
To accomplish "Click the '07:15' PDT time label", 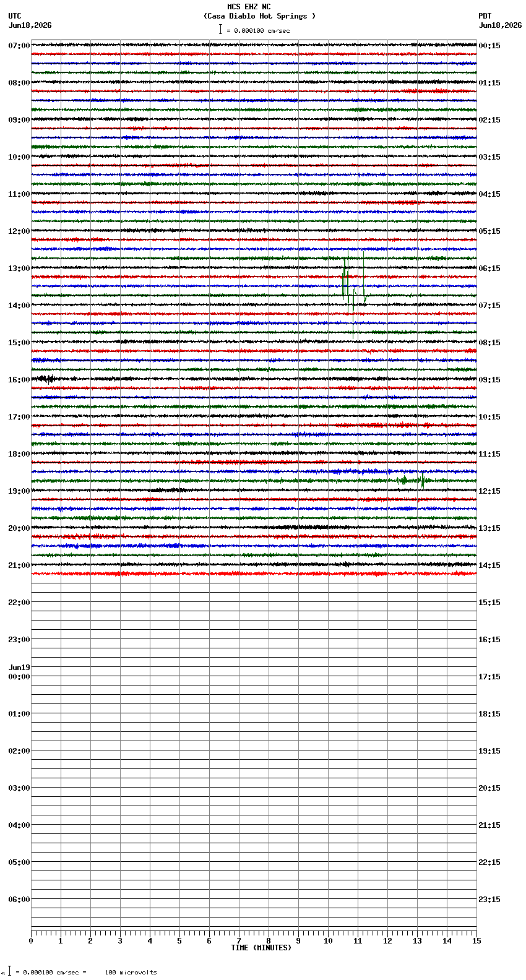I will coord(489,306).
